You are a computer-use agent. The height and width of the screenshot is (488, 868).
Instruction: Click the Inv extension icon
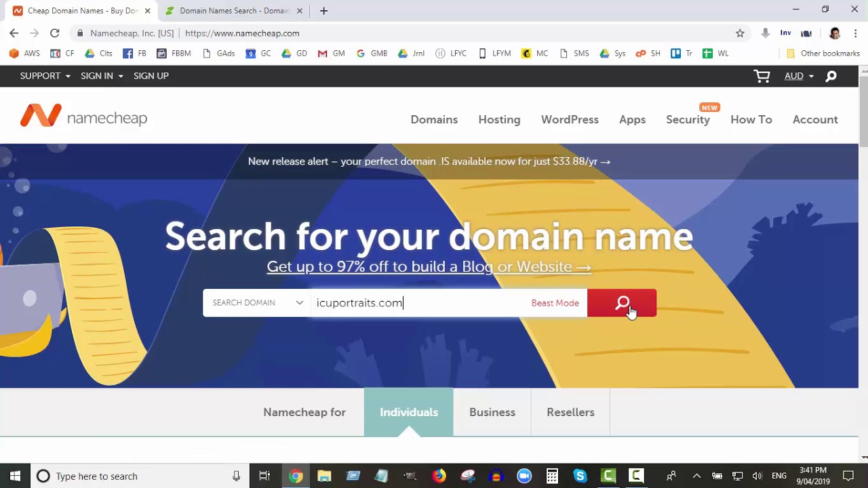(x=785, y=33)
